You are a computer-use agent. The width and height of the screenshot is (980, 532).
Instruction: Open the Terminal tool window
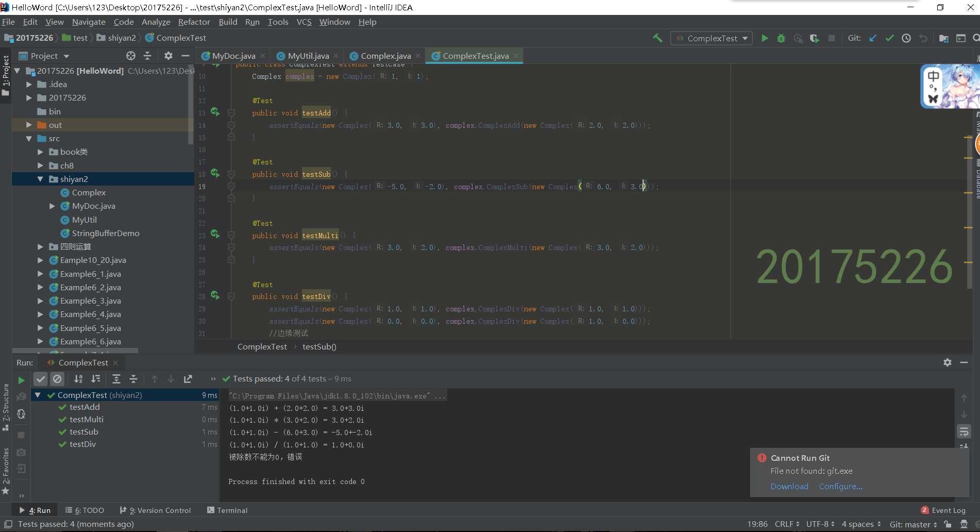click(227, 510)
